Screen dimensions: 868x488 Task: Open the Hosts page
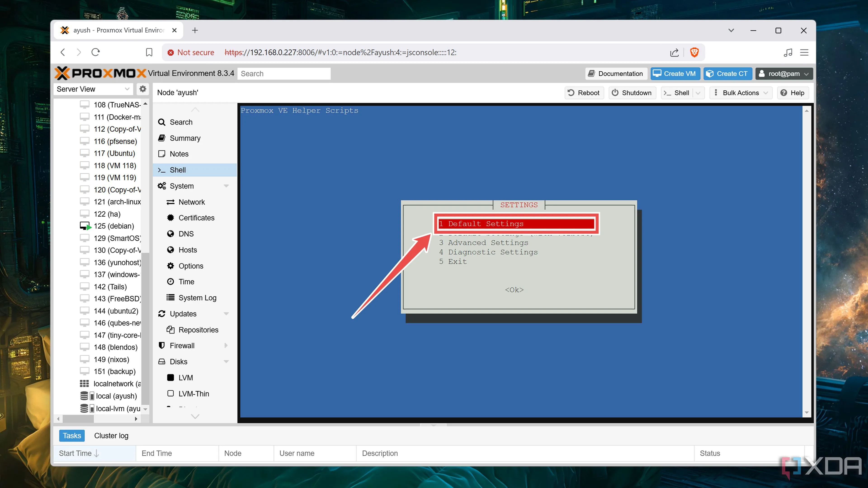click(187, 250)
